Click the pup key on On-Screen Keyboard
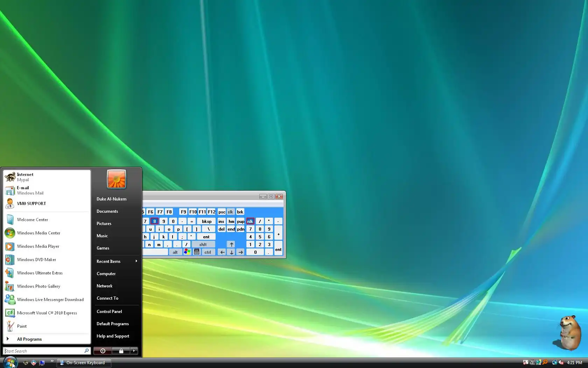 (x=240, y=221)
